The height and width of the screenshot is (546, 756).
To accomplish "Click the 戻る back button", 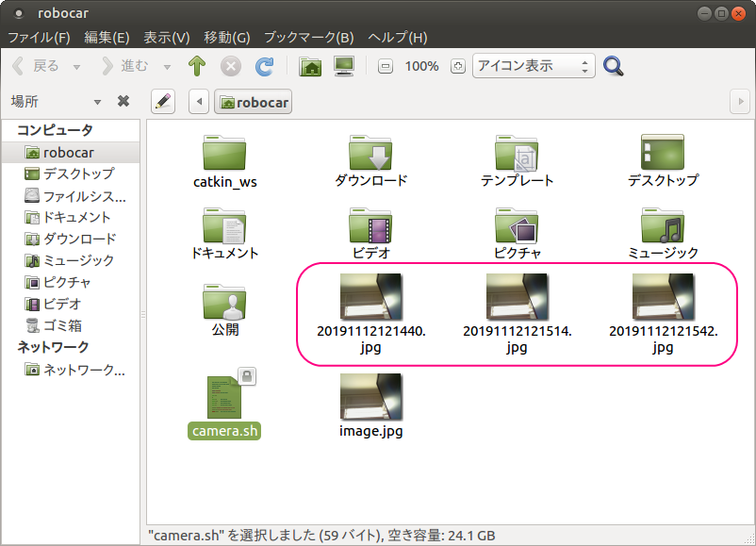I will tap(35, 66).
